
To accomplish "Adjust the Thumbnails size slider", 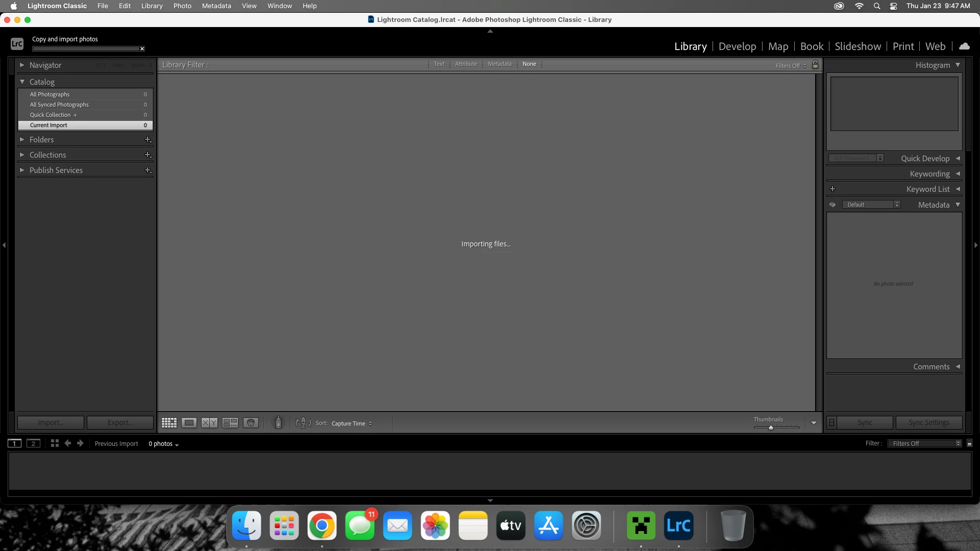I will [771, 428].
